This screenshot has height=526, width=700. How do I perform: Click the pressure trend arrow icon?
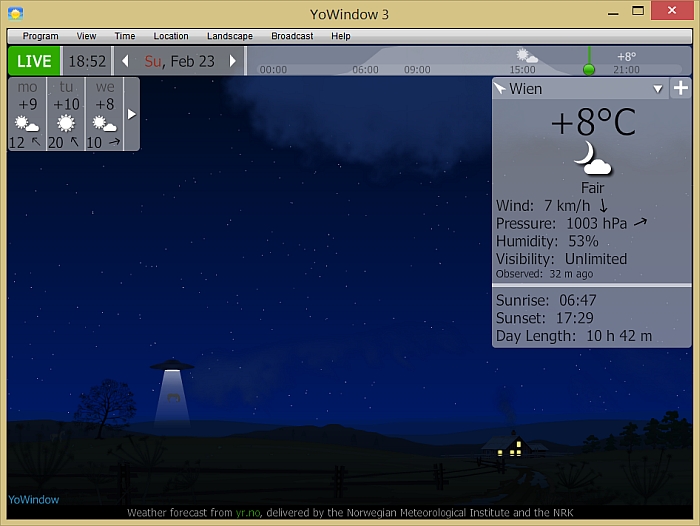640,222
